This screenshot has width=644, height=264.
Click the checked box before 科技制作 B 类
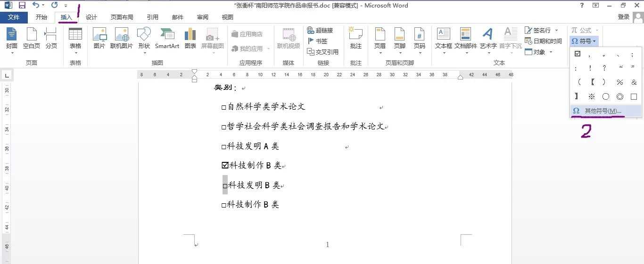coord(225,165)
